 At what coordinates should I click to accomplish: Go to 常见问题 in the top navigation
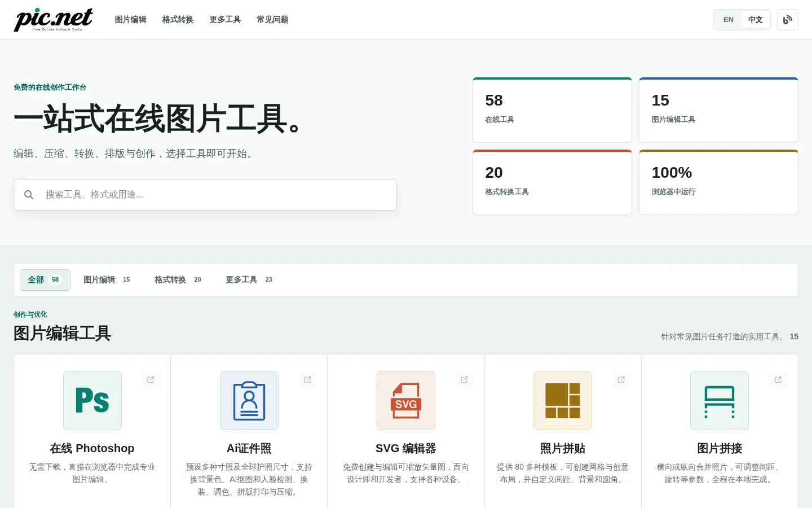(x=273, y=20)
